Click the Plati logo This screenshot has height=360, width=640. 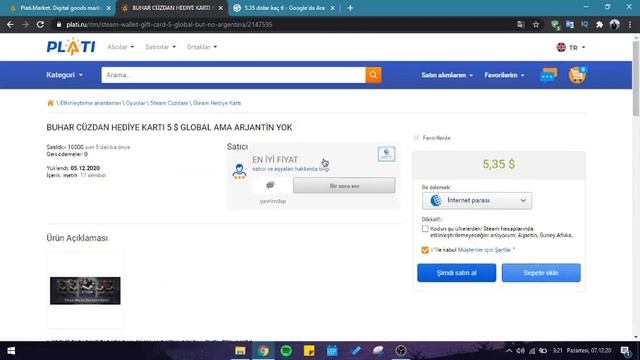pyautogui.click(x=71, y=47)
